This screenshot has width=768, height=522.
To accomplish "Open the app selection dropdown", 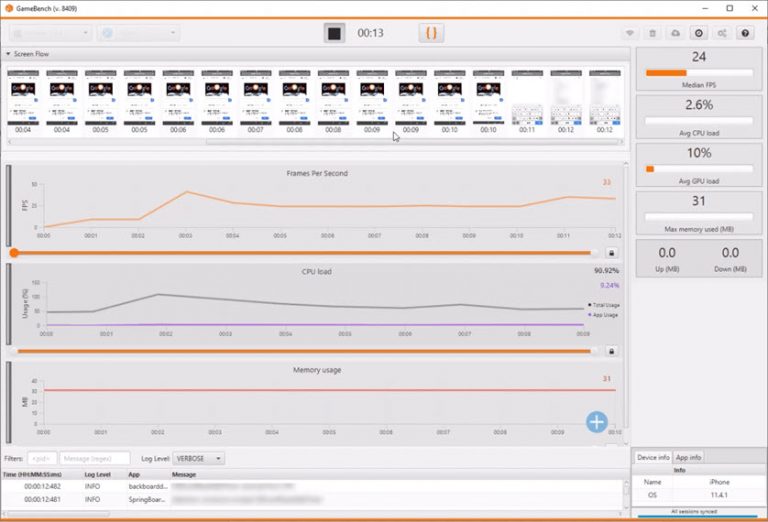I will click(x=139, y=33).
